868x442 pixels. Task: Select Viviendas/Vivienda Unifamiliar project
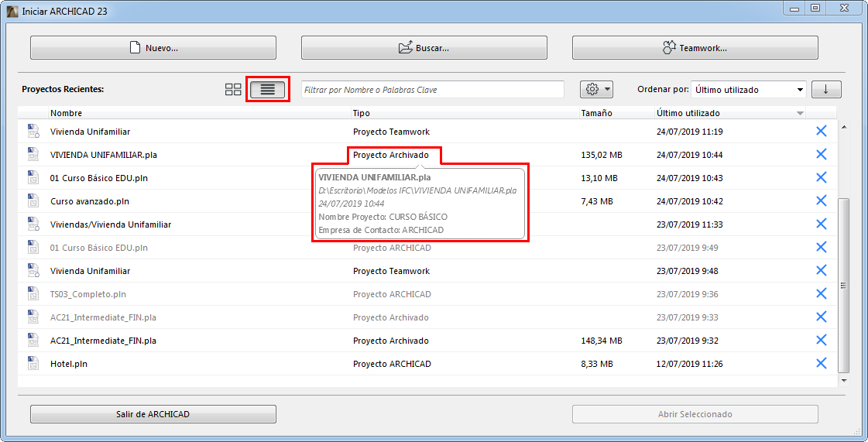coord(111,224)
